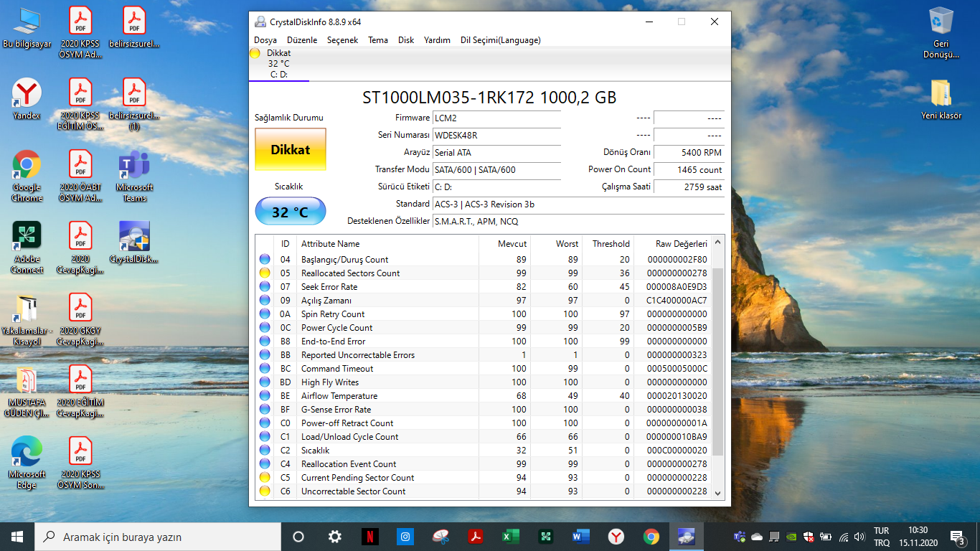Select the 2020 ÖABT ÖSYM PDF file
Screen dimensions: 980x551
[80, 176]
